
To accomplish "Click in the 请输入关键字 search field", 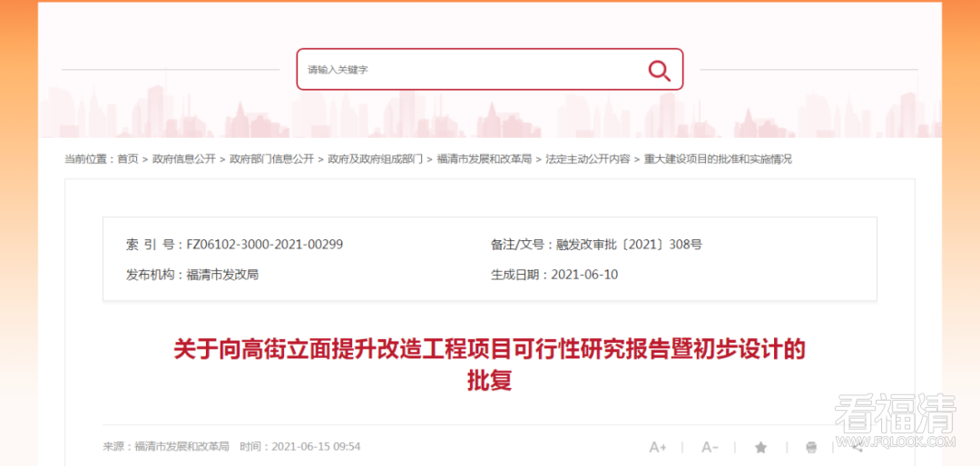I will pyautogui.click(x=472, y=70).
